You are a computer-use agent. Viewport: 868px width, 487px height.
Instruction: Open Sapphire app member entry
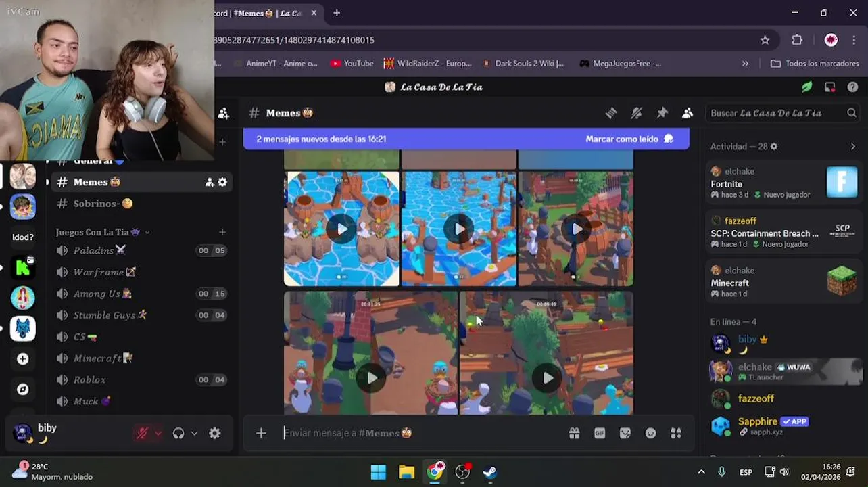(x=784, y=425)
